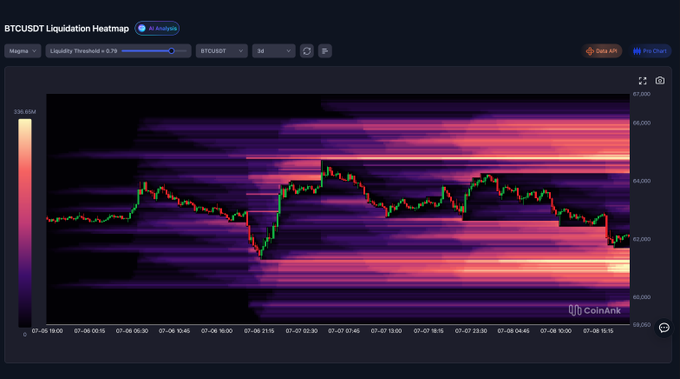Click the list-layout icon beside refresh
680x379 pixels.
325,51
